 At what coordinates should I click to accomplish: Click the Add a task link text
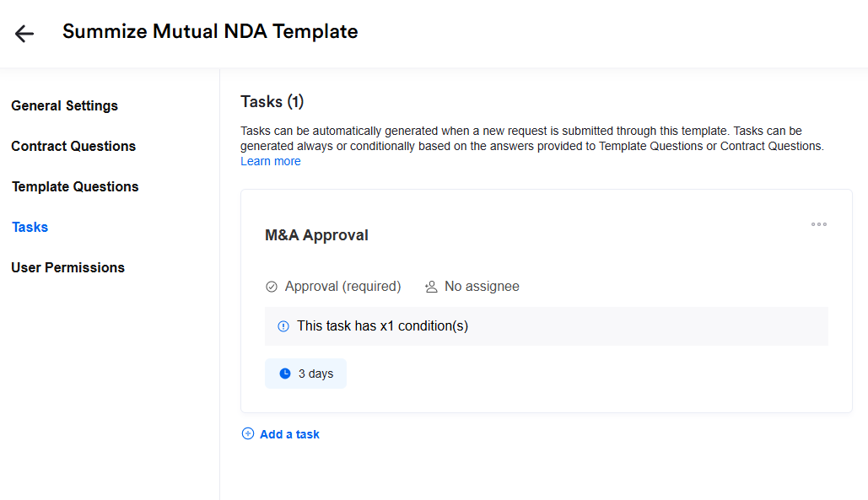pos(289,434)
